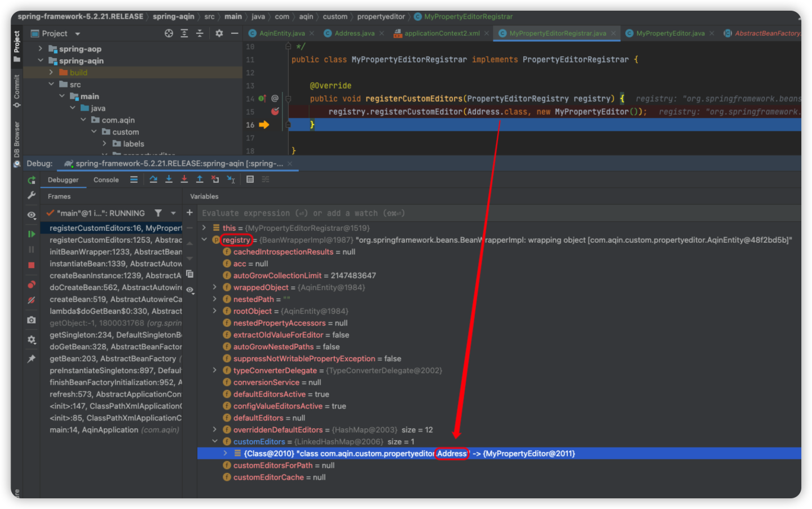Expand the 'this' variable node
This screenshot has width=812, height=509.
204,228
